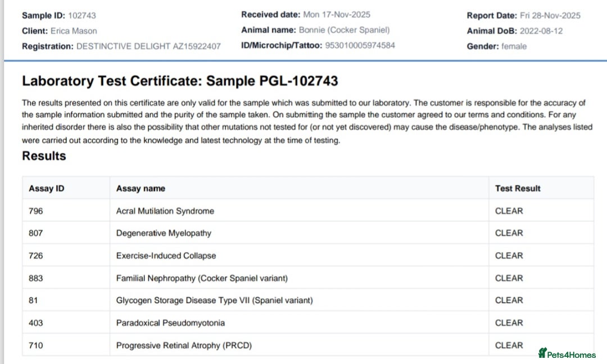Click the microchip number 953010005974584

click(x=360, y=46)
